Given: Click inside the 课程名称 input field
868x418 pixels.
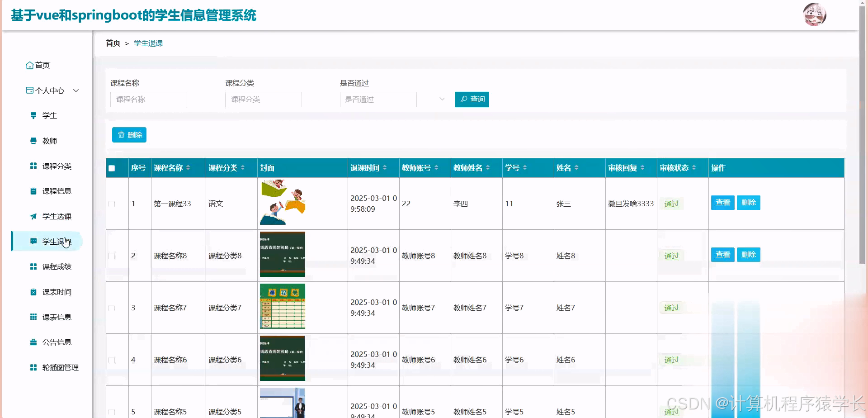Looking at the screenshot, I should click(148, 99).
